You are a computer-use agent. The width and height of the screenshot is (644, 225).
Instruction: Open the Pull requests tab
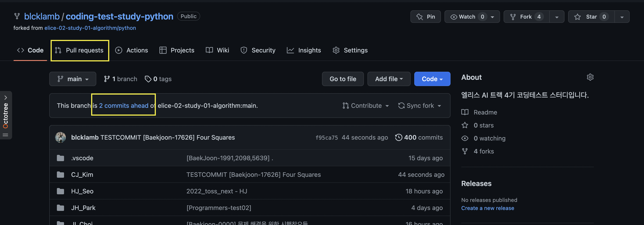click(79, 50)
